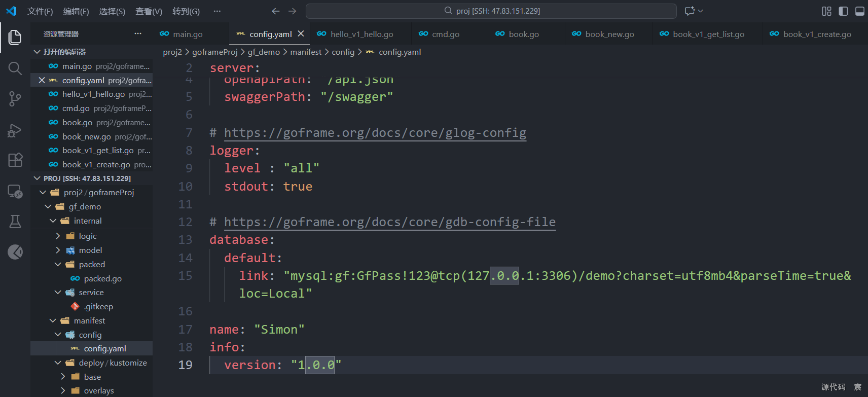Toggle the bottom panel visibility

(860, 11)
